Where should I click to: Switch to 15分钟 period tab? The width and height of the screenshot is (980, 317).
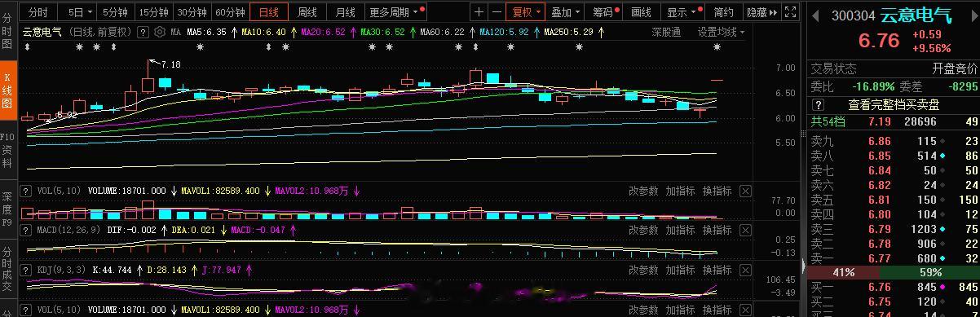(153, 12)
